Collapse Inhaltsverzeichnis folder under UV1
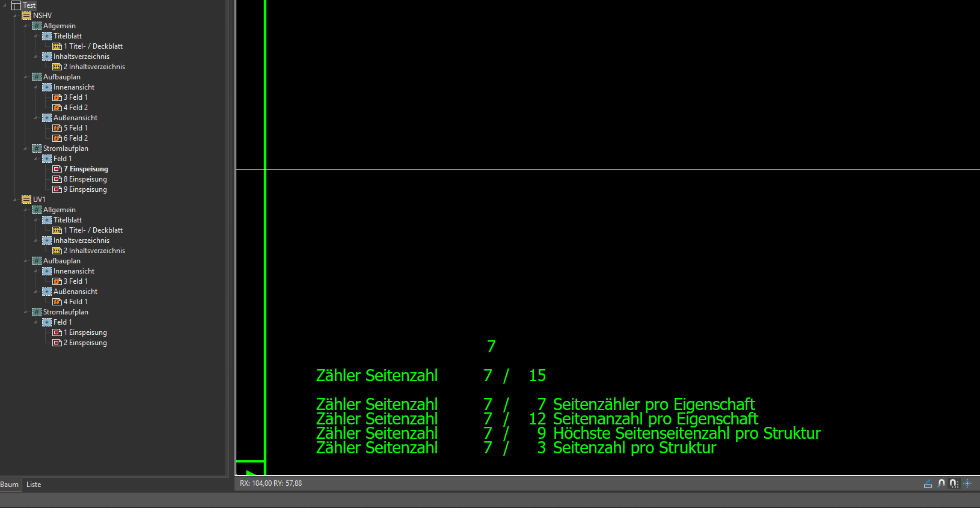Image resolution: width=980 pixels, height=508 pixels. (x=36, y=240)
